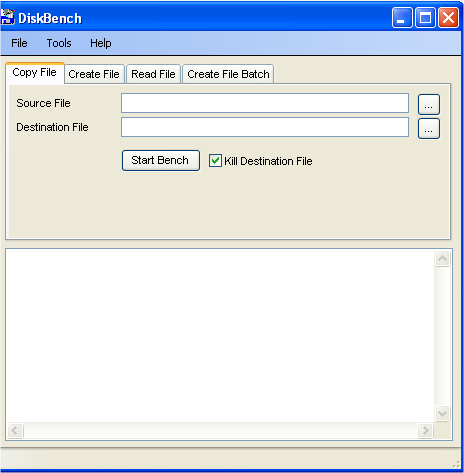Focus the Destination File text field

click(x=265, y=127)
